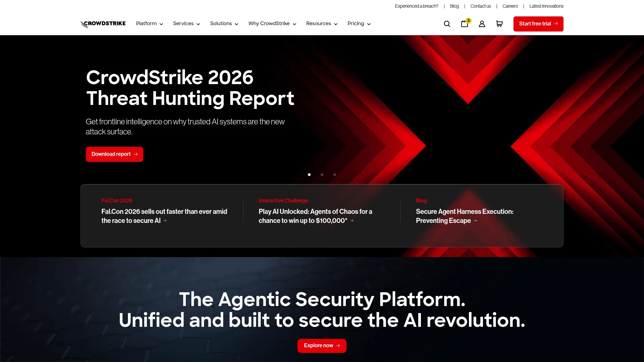The width and height of the screenshot is (644, 362).
Task: Expand the Platform menu
Action: pyautogui.click(x=150, y=23)
